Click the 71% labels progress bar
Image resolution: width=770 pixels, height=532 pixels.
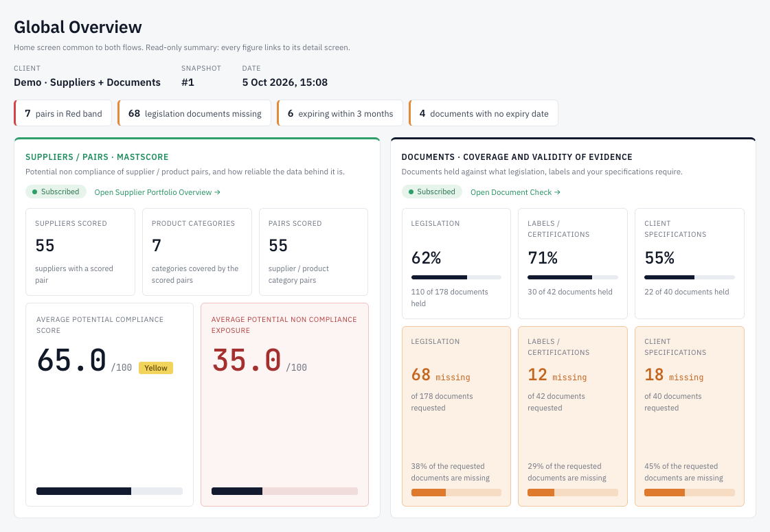click(x=573, y=277)
